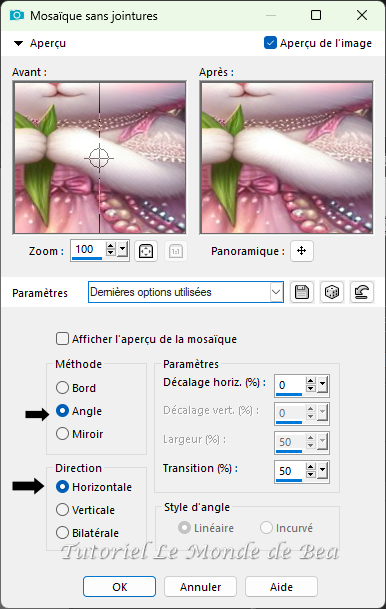Image resolution: width=386 pixels, height=609 pixels.
Task: Collapse the Aperçu section triangle
Action: [x=18, y=43]
